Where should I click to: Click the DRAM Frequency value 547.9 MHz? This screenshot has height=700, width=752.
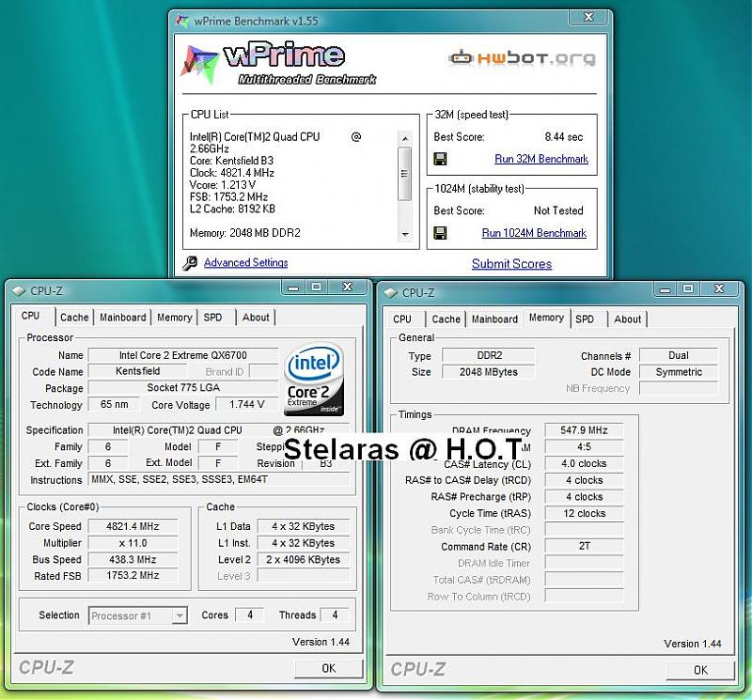(584, 430)
